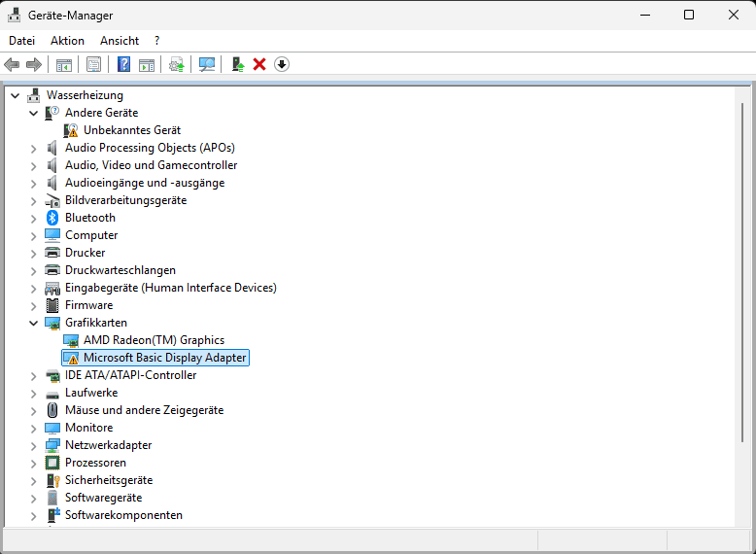Open the Datei menu
This screenshot has width=756, height=554.
tap(21, 41)
